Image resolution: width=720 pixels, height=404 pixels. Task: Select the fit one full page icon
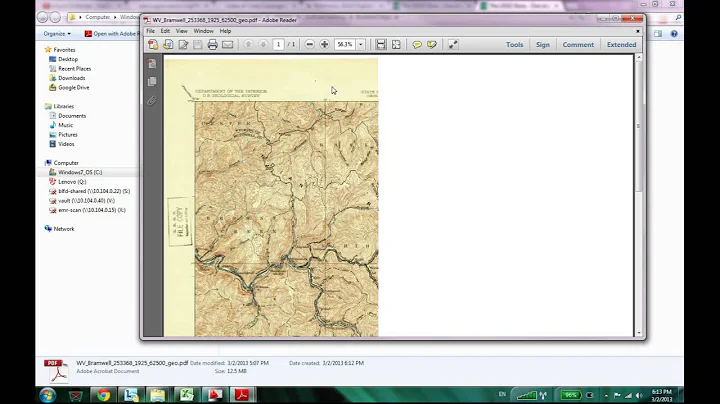(x=396, y=45)
